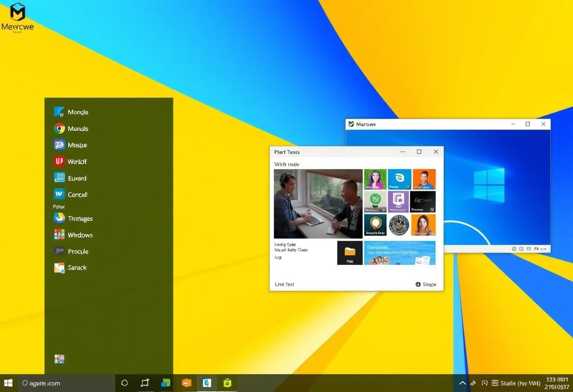Open the Mnsue entry in the start menu
573x392 pixels.
[x=71, y=145]
